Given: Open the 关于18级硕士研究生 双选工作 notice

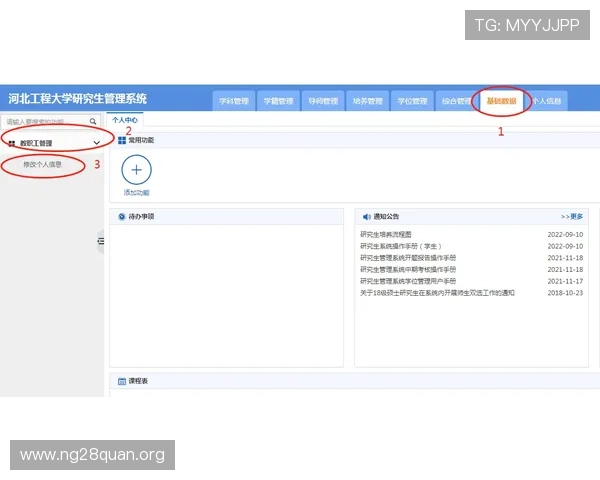Looking at the screenshot, I should pos(437,293).
